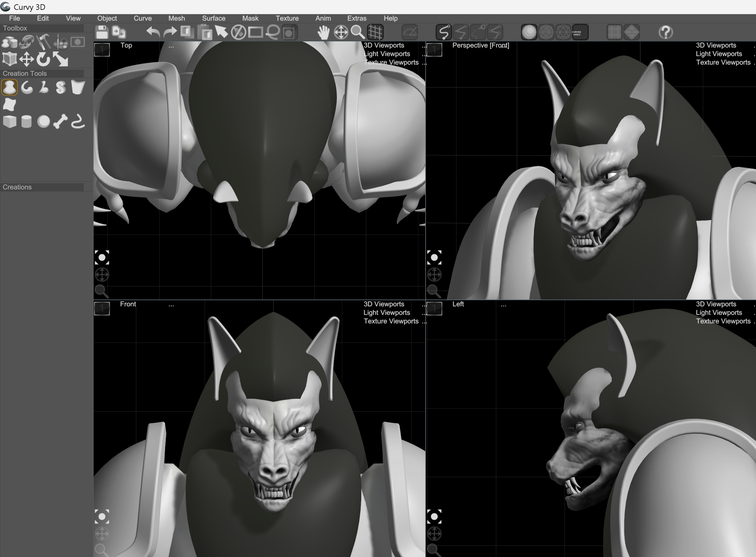
Task: Redo the action with the toolbar arrow
Action: pyautogui.click(x=170, y=33)
